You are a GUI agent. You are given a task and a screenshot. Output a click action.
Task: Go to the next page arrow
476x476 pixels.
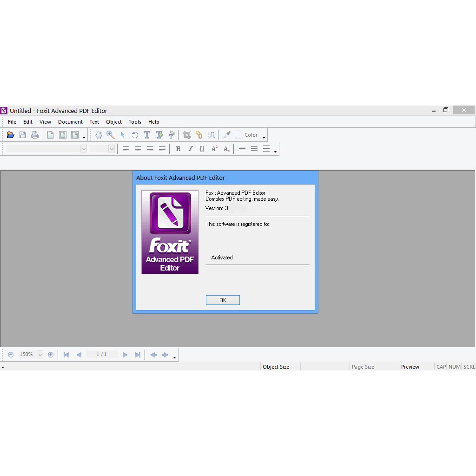125,355
